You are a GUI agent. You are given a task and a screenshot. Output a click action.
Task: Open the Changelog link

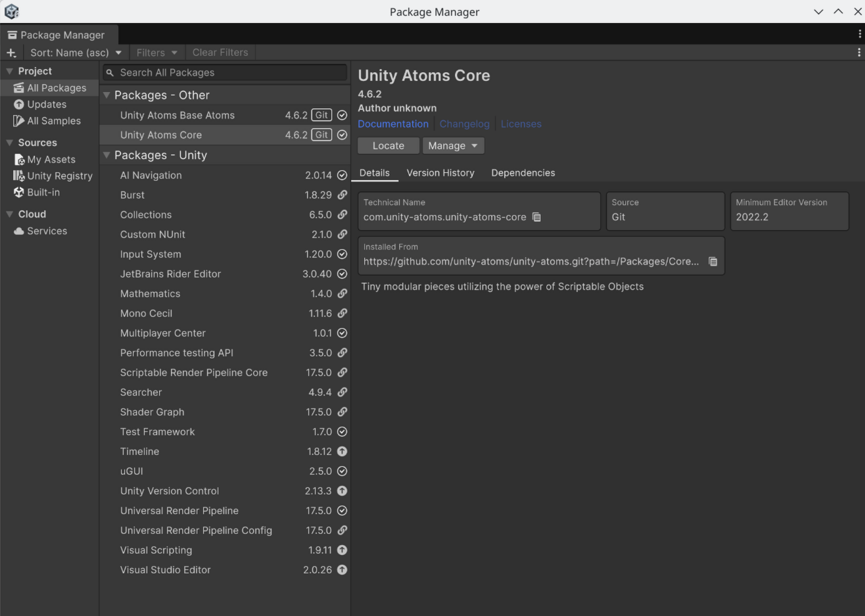pyautogui.click(x=465, y=124)
